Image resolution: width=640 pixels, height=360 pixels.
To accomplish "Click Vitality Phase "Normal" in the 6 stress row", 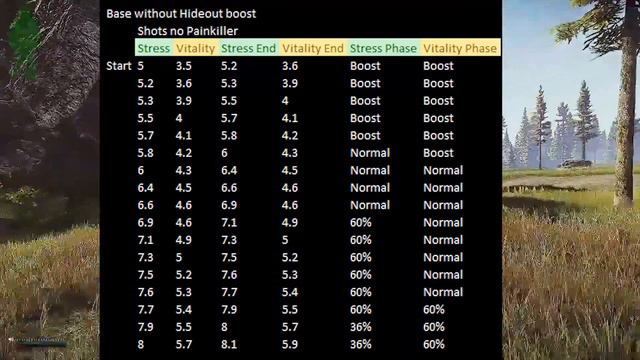I will tap(443, 171).
